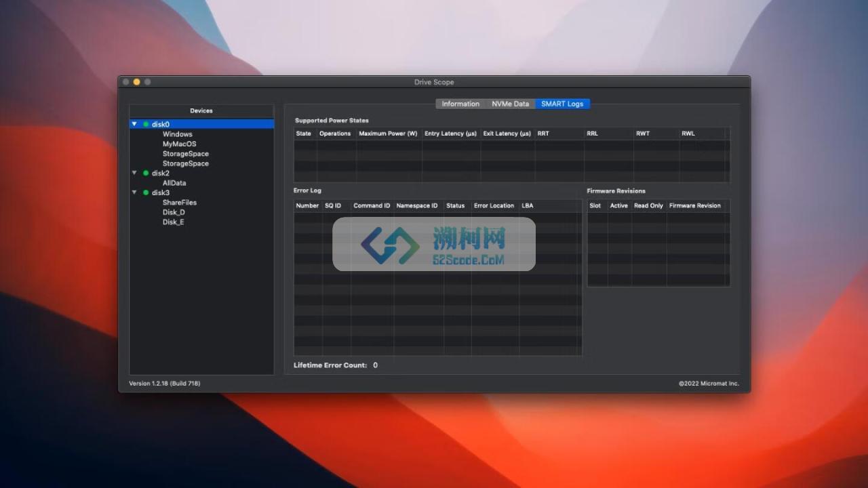The width and height of the screenshot is (868, 488).
Task: Click the Devices list header
Action: point(201,110)
